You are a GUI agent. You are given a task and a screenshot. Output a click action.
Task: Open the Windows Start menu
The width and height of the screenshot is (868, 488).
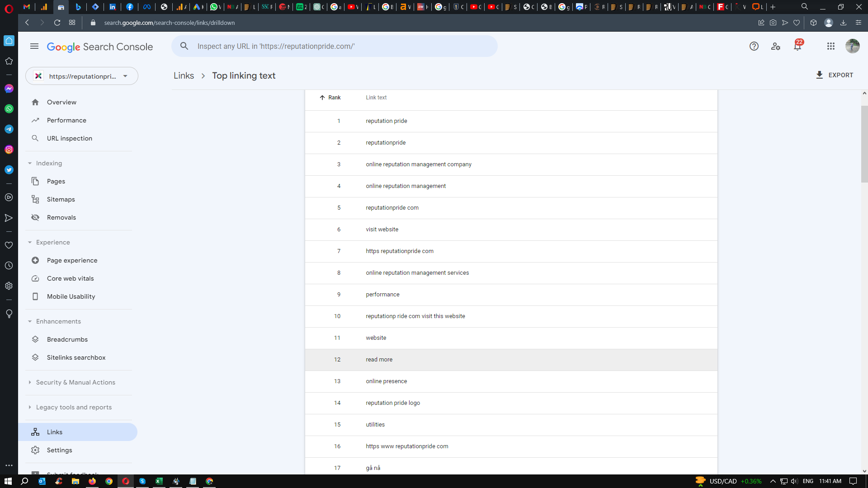(8, 481)
